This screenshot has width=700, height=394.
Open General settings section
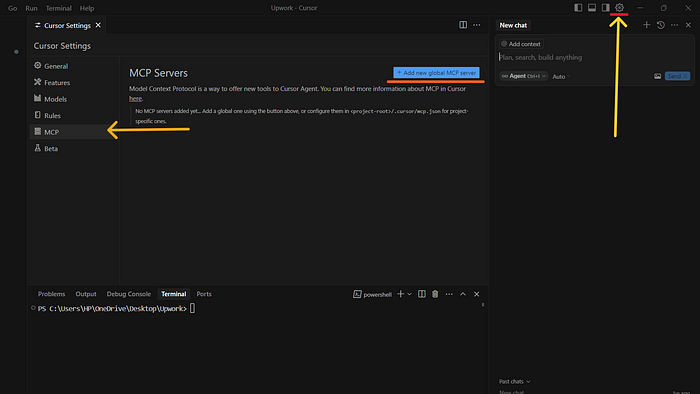click(74, 66)
